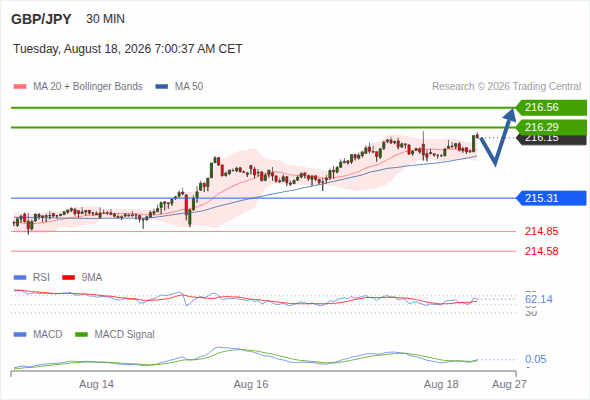Click the MACD Signal legend label

[125, 334]
